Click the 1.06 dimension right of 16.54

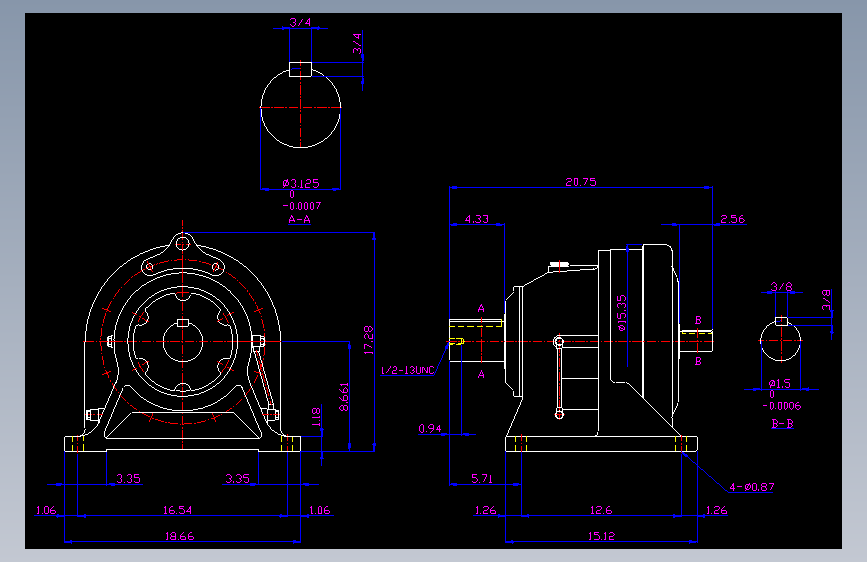[320, 510]
